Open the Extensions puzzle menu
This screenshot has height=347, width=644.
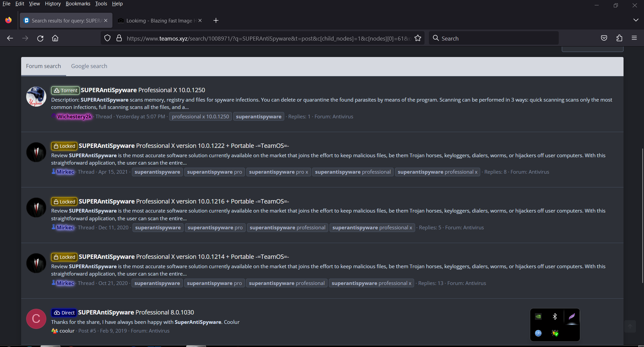(619, 38)
